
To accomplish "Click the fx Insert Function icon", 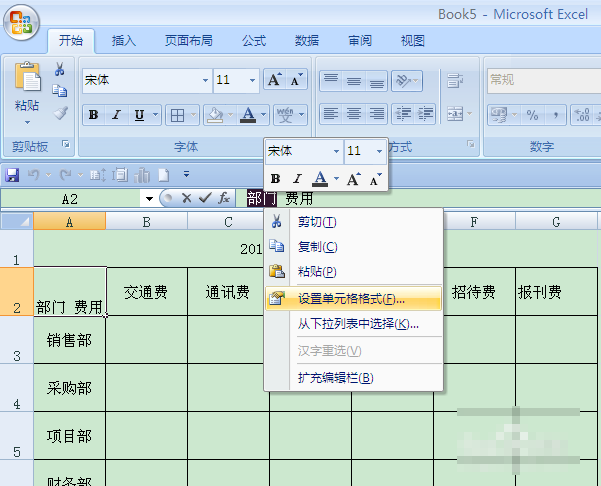I will 224,198.
